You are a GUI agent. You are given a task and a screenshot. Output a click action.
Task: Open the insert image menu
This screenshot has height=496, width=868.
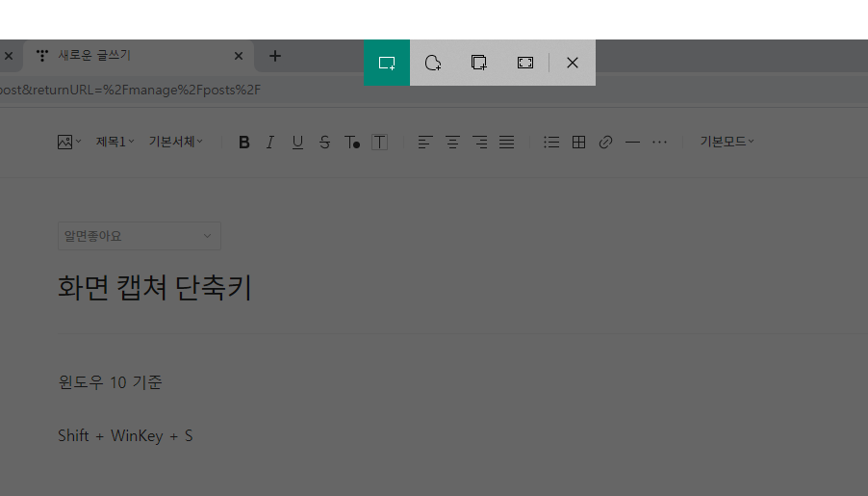pos(69,142)
